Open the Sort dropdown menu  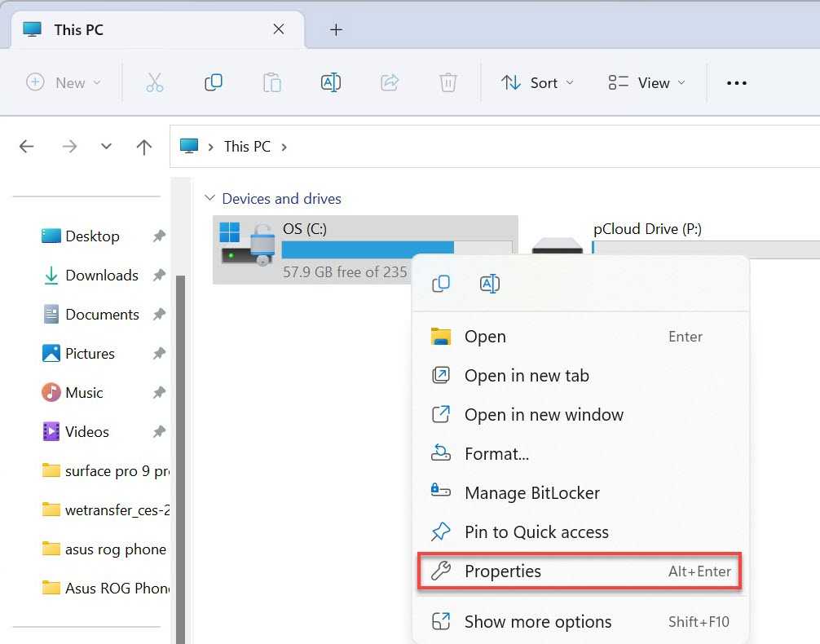(537, 82)
